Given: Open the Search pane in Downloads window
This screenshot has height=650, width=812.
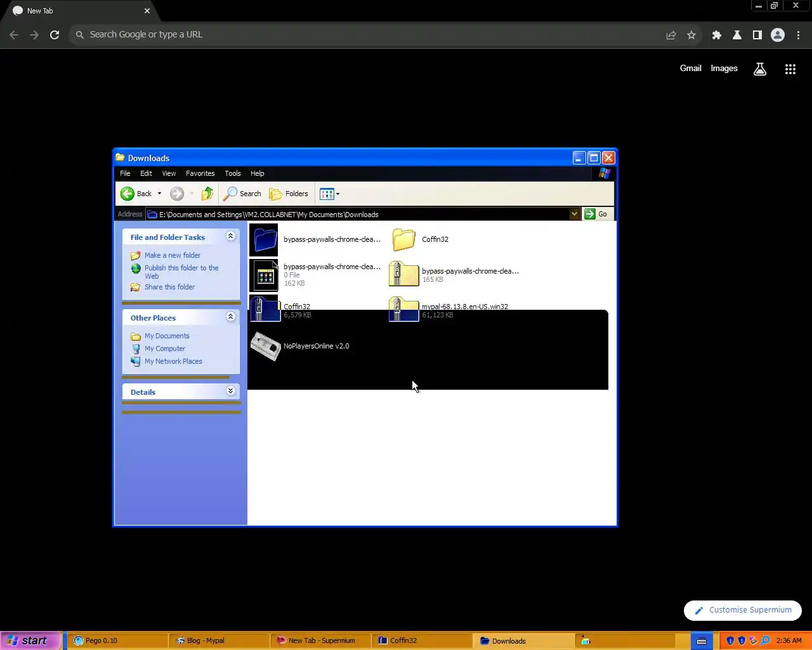Looking at the screenshot, I should pos(242,194).
